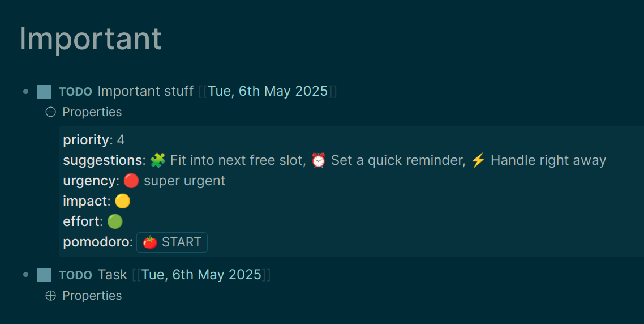The image size is (644, 324).
Task: Click the green effort circle
Action: [115, 221]
